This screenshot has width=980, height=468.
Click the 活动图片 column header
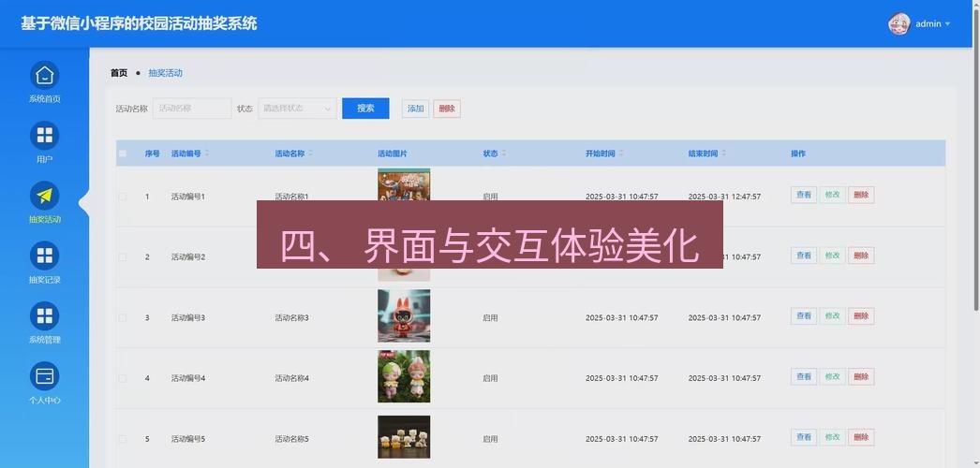point(393,154)
